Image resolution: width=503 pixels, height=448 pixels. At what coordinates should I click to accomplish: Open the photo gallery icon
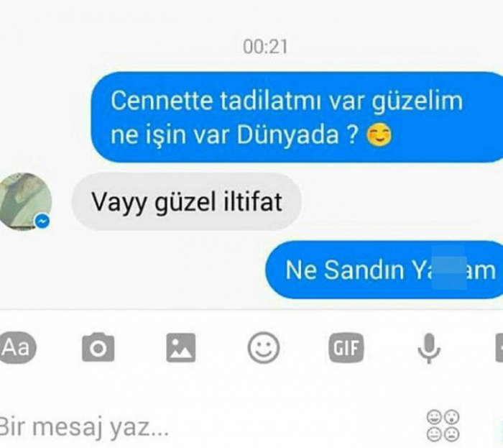[x=181, y=347]
